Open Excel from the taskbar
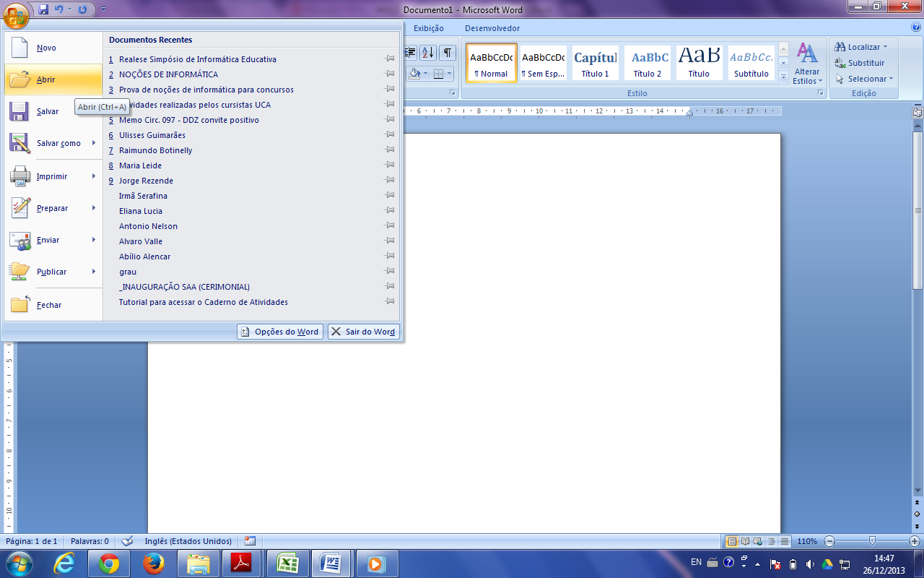924x578 pixels. (x=287, y=563)
